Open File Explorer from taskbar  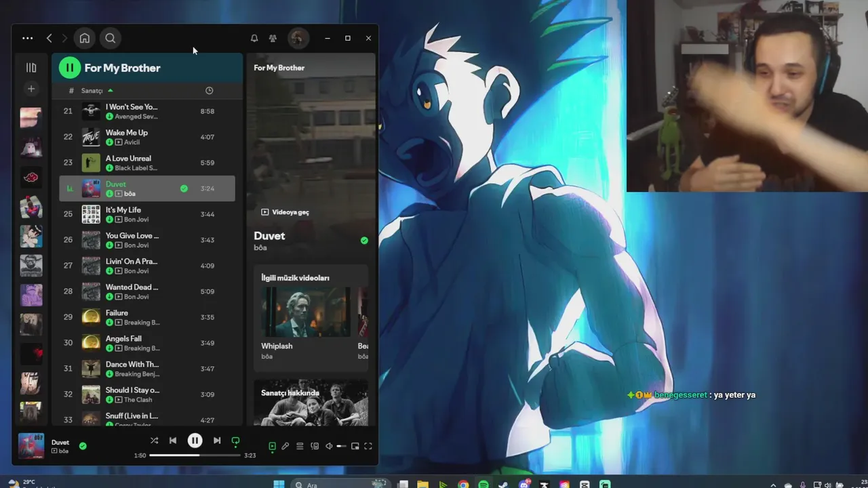(422, 484)
